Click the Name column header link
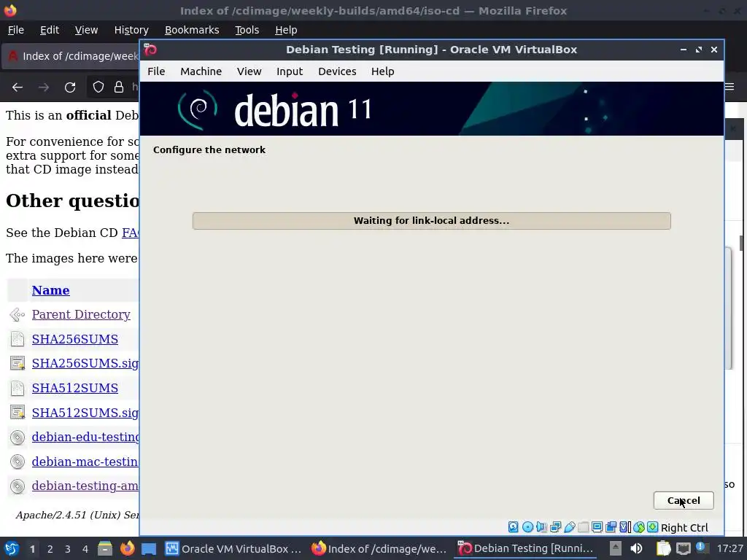Screen dimensions: 747x560 (x=50, y=290)
